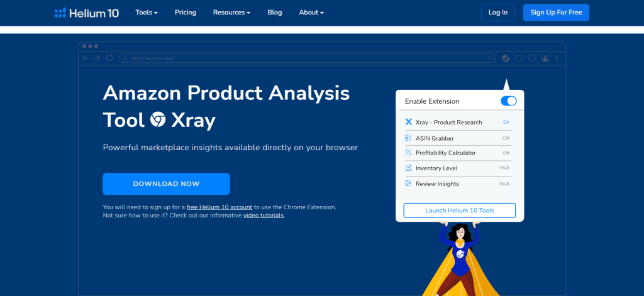644x296 pixels.
Task: Open the free Helium 10 account link
Action: pos(219,207)
